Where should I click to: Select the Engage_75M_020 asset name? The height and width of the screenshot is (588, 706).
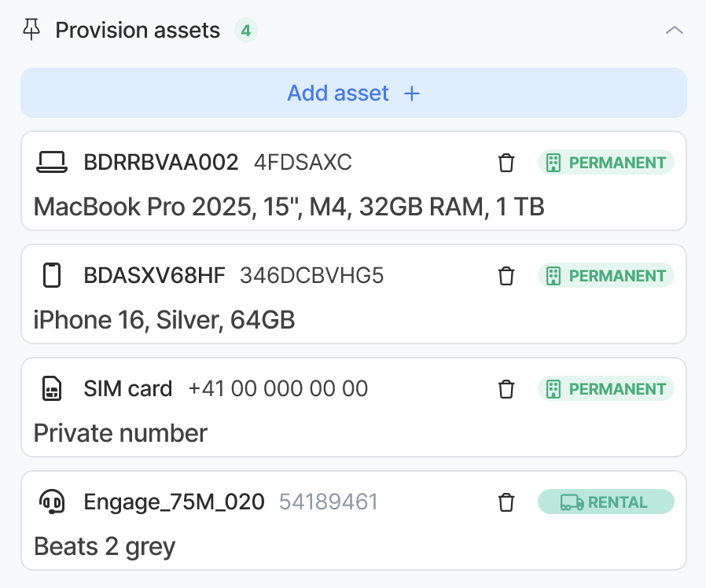[174, 502]
